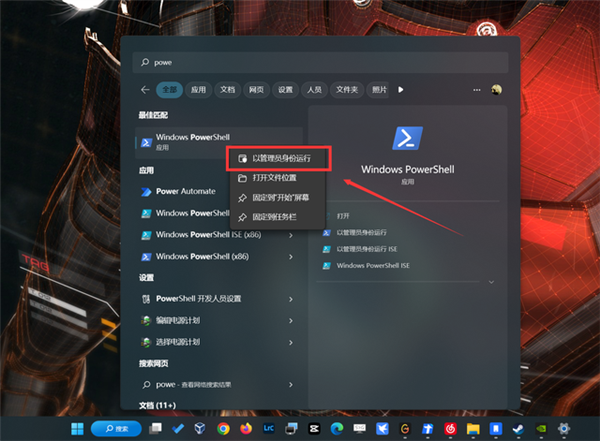This screenshot has height=441, width=600.
Task: Click in the search box containing powe
Action: coord(320,62)
